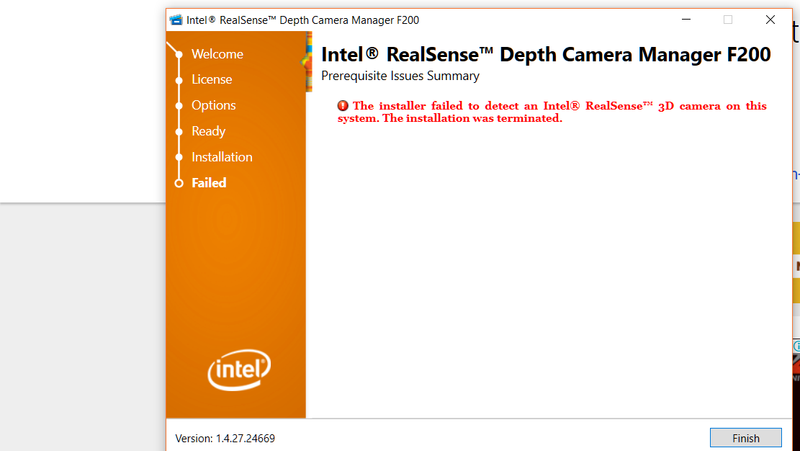Select the Options step in the sidebar

tap(213, 105)
